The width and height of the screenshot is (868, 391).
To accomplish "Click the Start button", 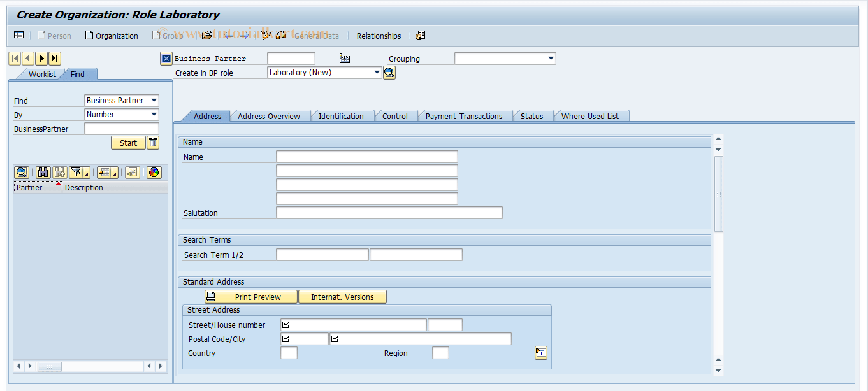I will coord(128,142).
